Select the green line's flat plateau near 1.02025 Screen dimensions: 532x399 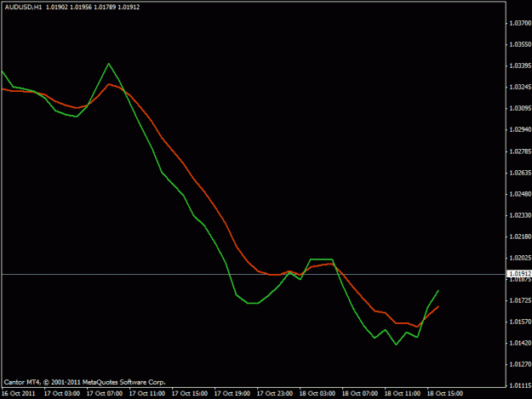tap(321, 259)
